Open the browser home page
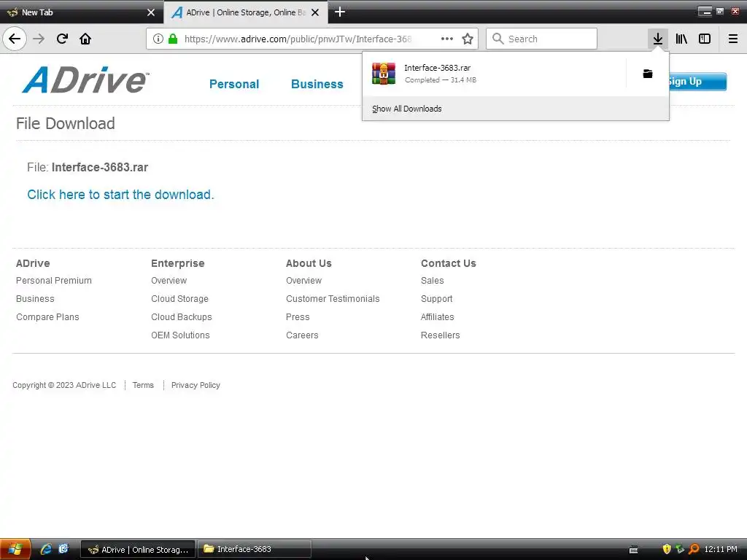Screen dimensions: 747x560 point(85,39)
